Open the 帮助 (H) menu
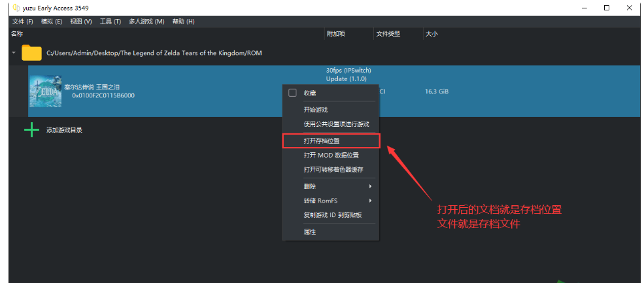Image resolution: width=644 pixels, height=283 pixels. tap(183, 22)
